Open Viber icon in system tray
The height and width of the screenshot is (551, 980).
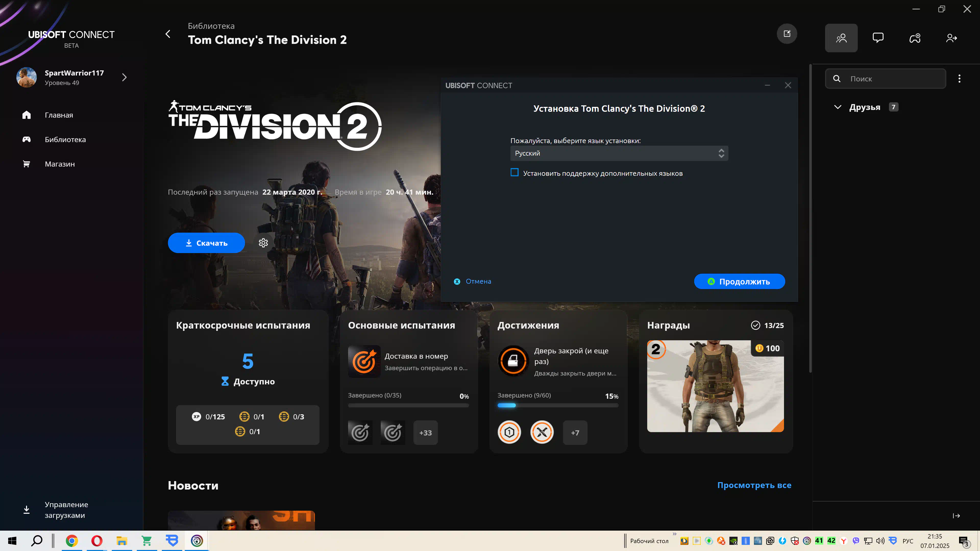tap(856, 540)
